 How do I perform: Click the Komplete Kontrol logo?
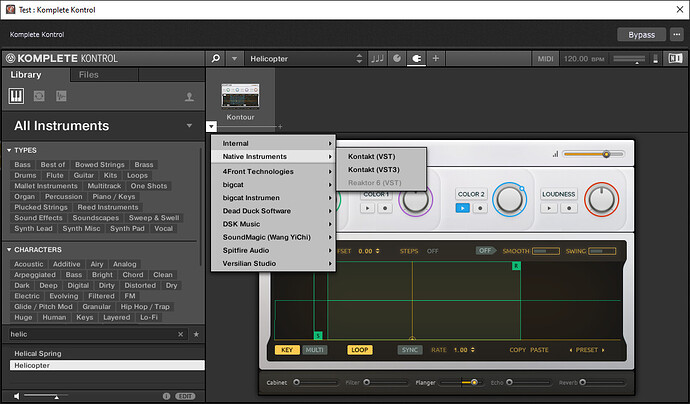62,58
